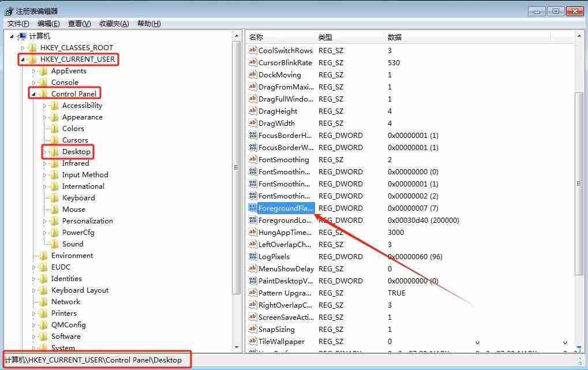Viewport: 588px width, 370px height.
Task: Click the ab icon beside ScreenSaveActi value
Action: (x=252, y=317)
